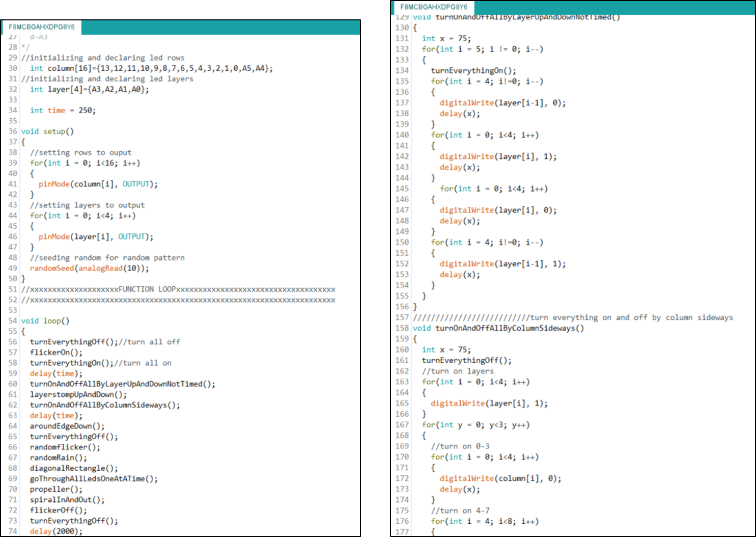Click the pinMode(column[i], OUTPUT) line

click(x=98, y=184)
